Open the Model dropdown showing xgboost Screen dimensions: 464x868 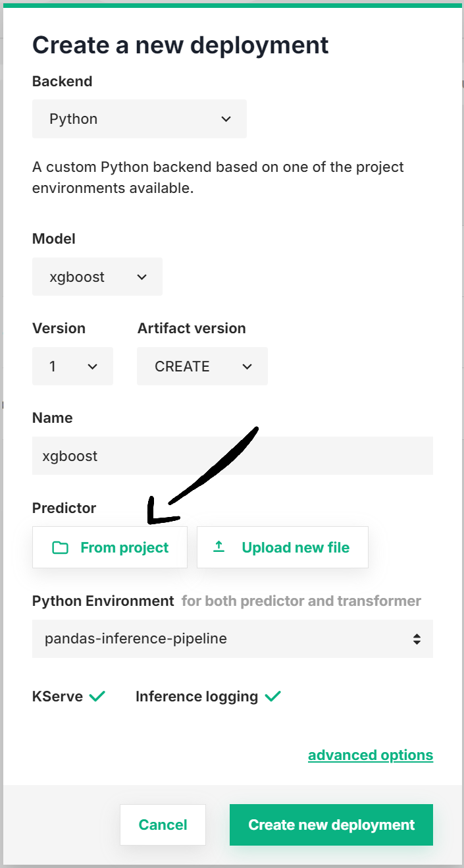pyautogui.click(x=97, y=277)
